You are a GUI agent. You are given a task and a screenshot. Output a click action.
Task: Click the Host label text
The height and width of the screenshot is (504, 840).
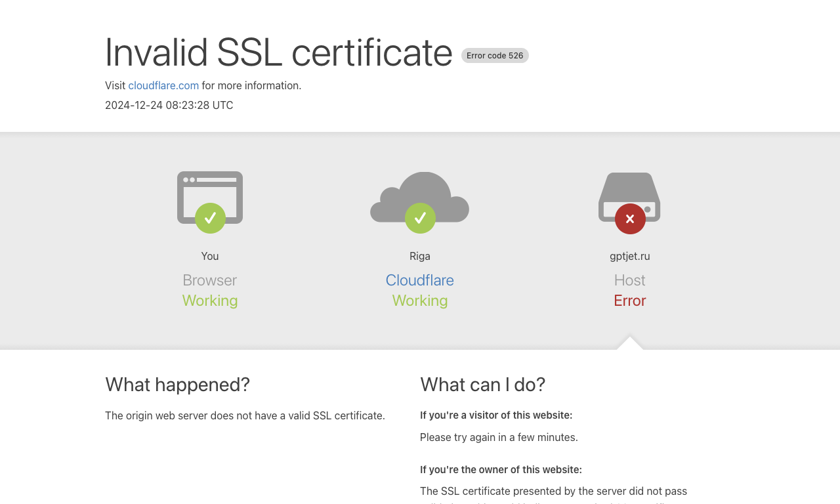pyautogui.click(x=630, y=280)
